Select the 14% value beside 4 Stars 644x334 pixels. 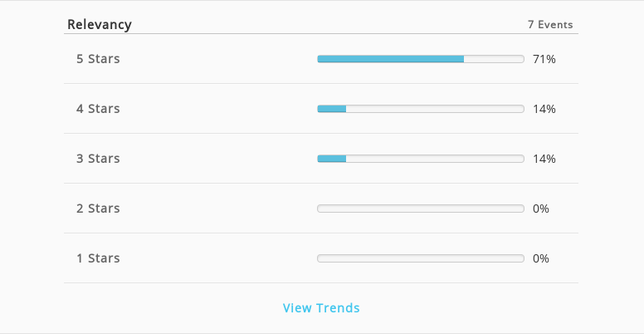click(x=544, y=109)
